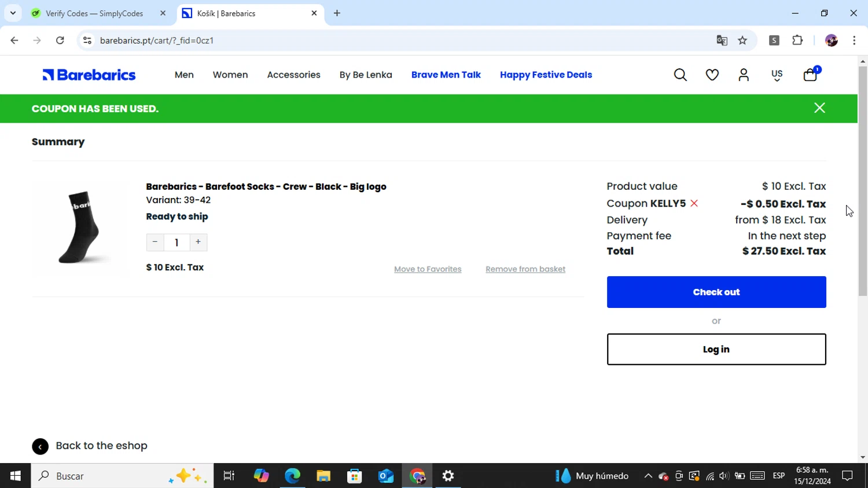Translate this page icon

point(722,41)
